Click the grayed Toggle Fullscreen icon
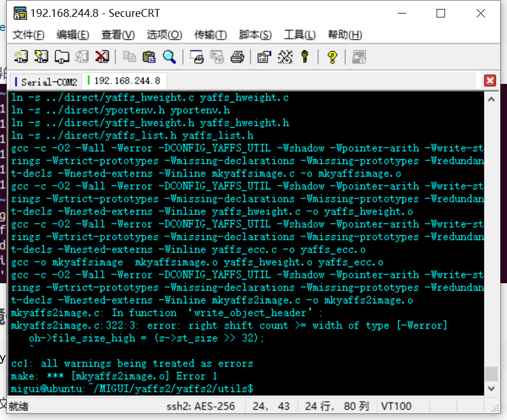The image size is (507, 420). pos(359,57)
